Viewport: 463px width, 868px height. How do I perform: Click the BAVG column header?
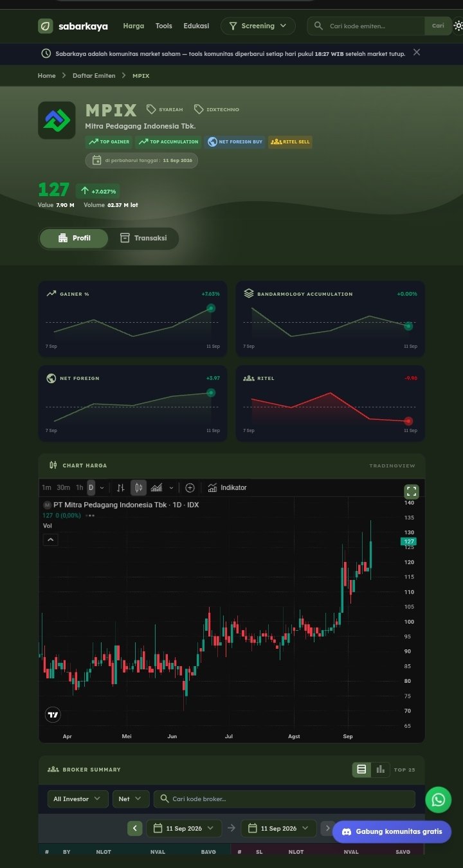tap(208, 852)
